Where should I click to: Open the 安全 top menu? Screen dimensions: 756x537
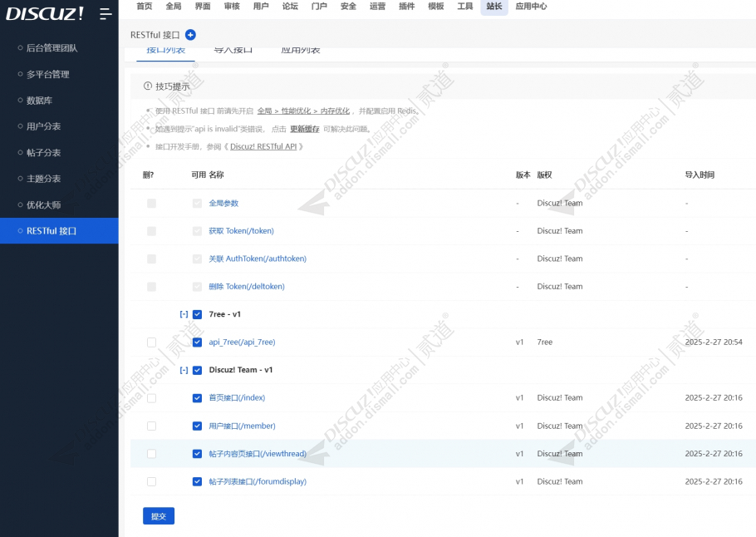pos(348,7)
